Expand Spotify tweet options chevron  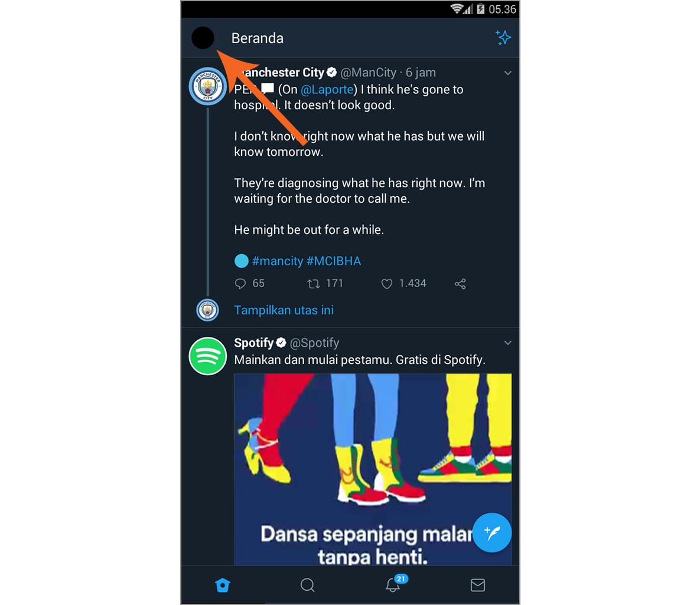tap(507, 343)
